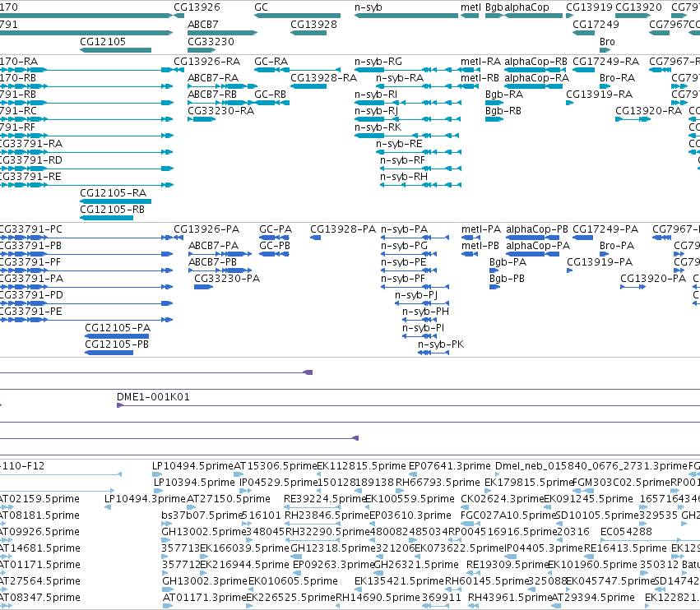Select protein CG17249-PA
This screenshot has width=700, height=610.
pyautogui.click(x=605, y=229)
